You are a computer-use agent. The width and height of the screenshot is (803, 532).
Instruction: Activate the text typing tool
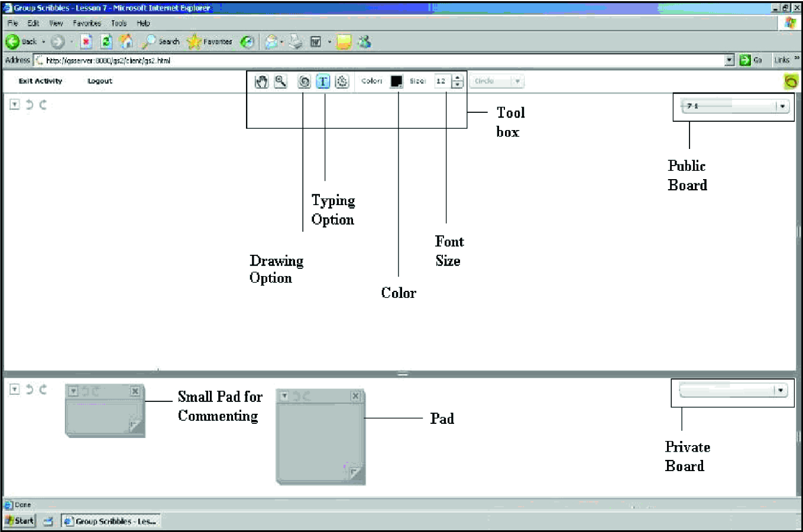(323, 82)
